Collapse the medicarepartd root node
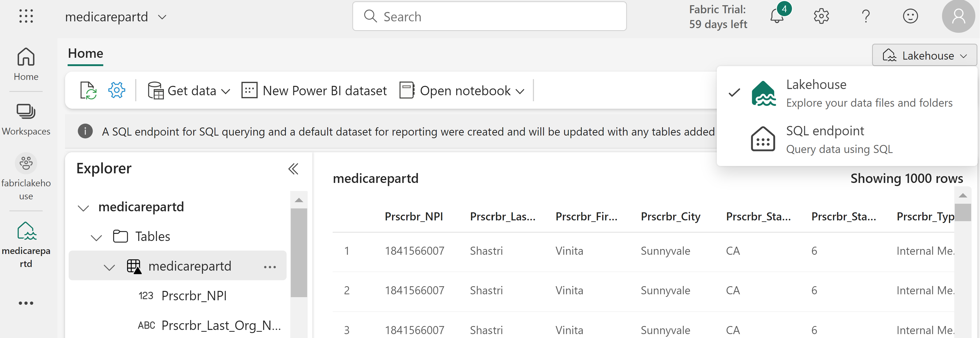The image size is (980, 338). coord(83,208)
